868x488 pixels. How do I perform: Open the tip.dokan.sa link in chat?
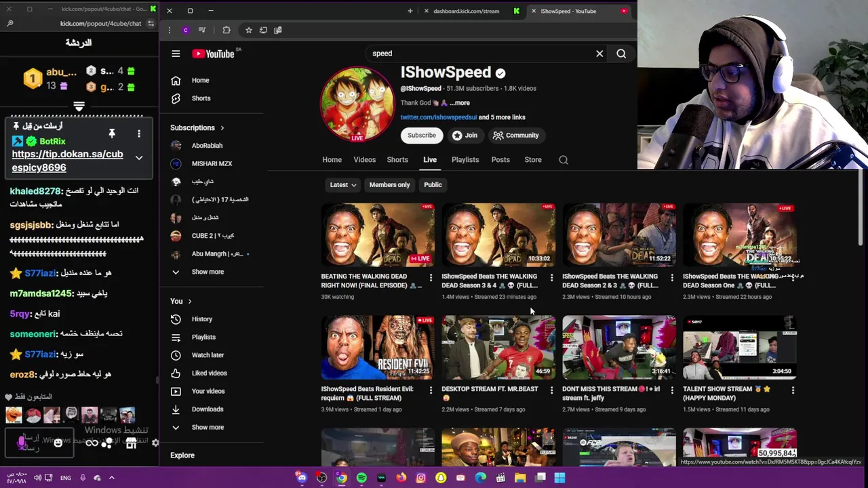[67, 161]
